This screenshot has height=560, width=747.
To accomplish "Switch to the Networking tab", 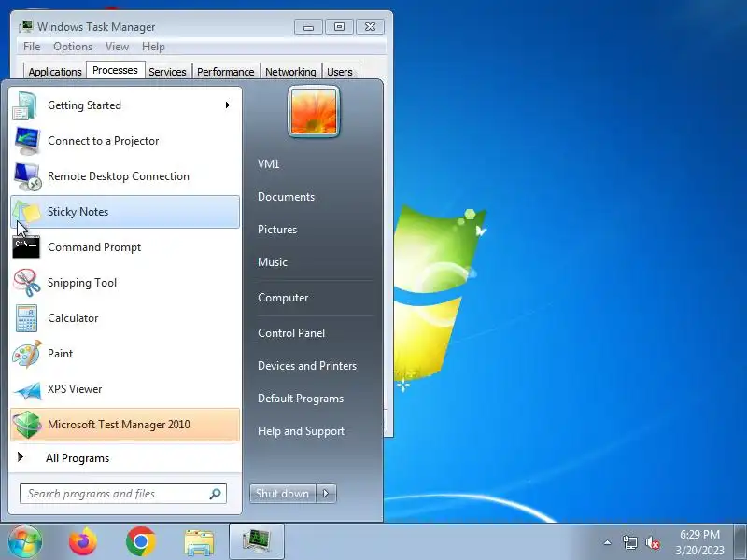I will tap(290, 72).
